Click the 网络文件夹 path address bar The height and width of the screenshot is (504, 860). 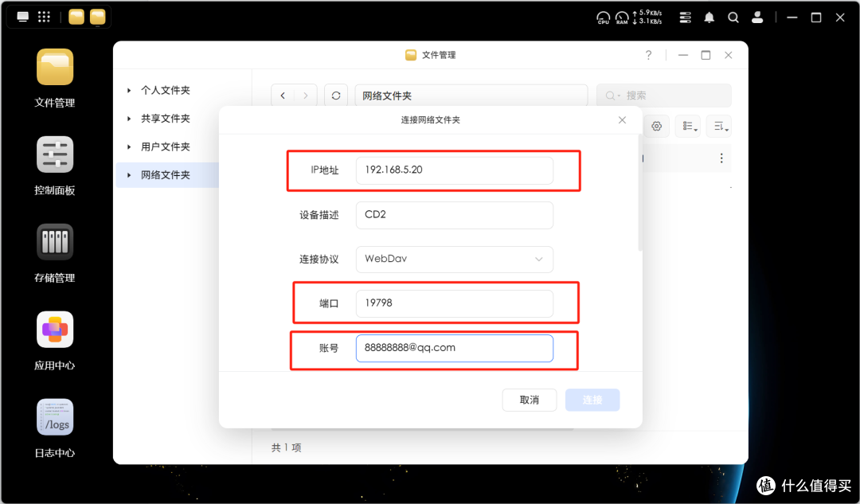(x=471, y=96)
